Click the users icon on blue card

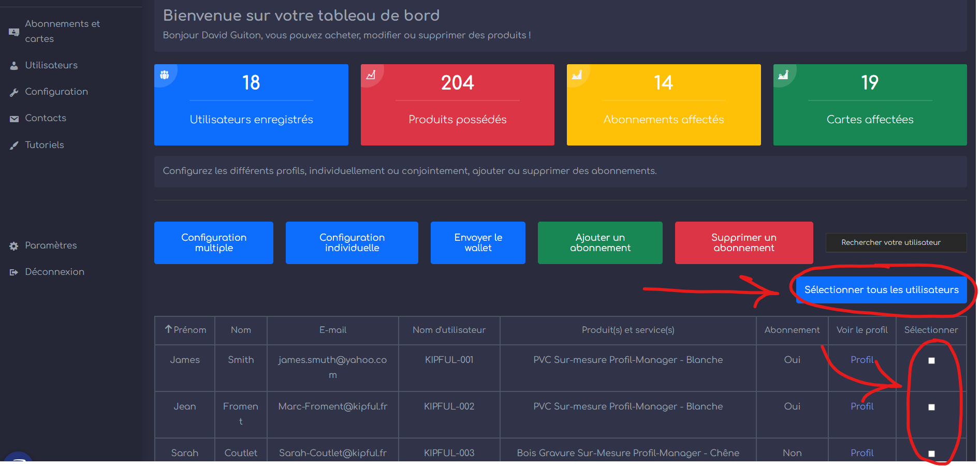tap(165, 75)
